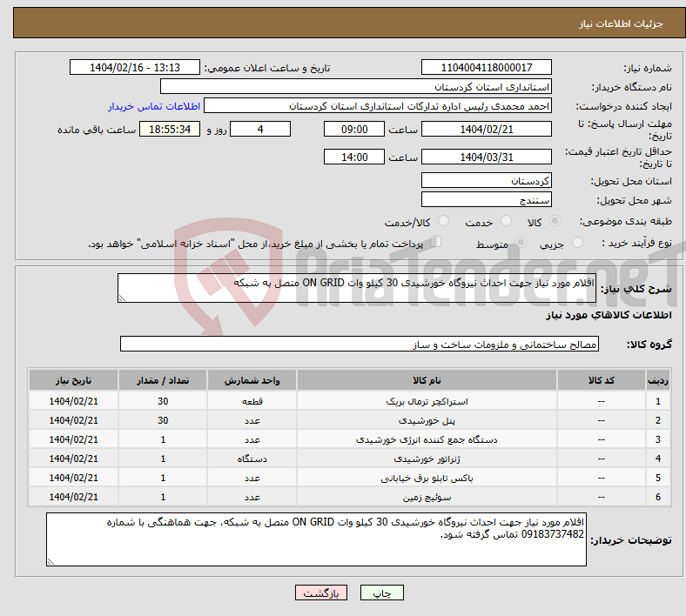Click the validity time 14:00 field

[x=354, y=157]
